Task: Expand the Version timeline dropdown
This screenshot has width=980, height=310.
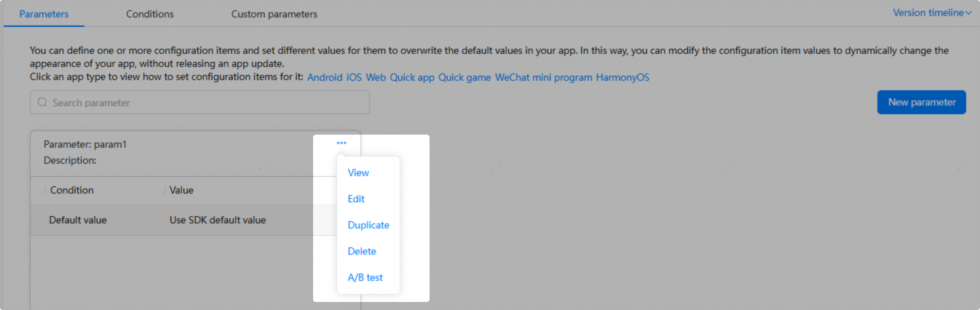Action: point(933,13)
